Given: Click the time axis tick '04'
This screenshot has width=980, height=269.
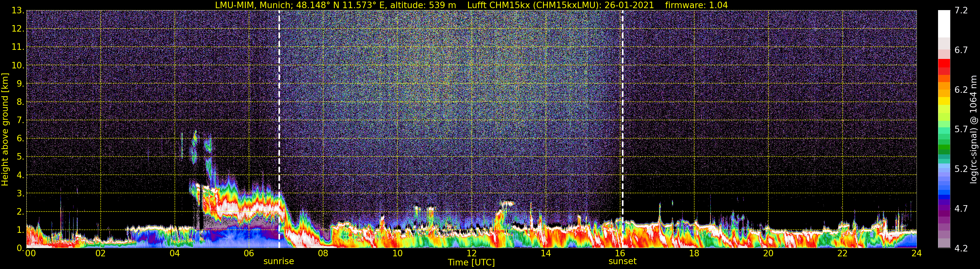Looking at the screenshot, I should click(x=175, y=254).
